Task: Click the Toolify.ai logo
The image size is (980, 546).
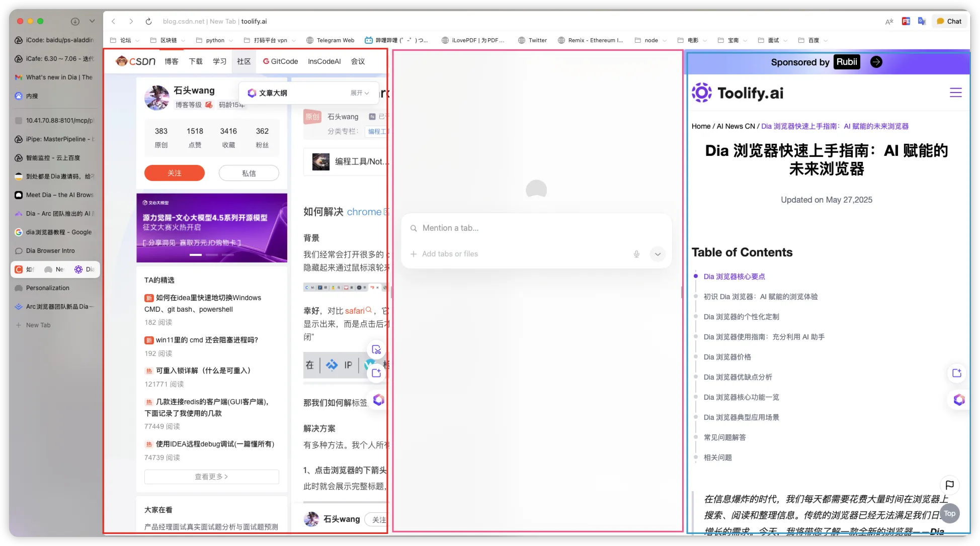Action: click(737, 93)
